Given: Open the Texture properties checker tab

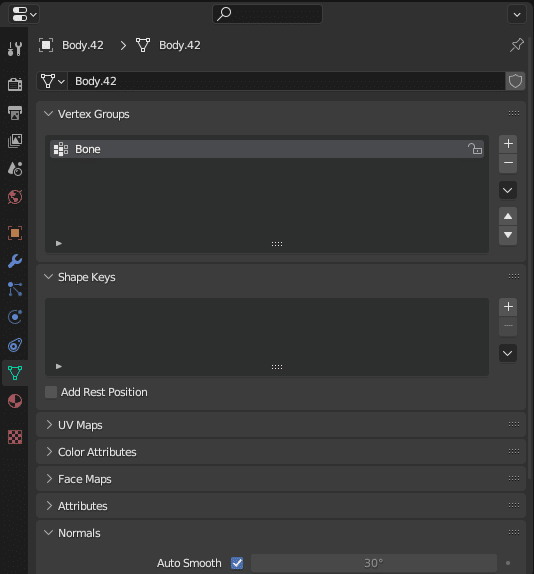Looking at the screenshot, I should click(15, 437).
